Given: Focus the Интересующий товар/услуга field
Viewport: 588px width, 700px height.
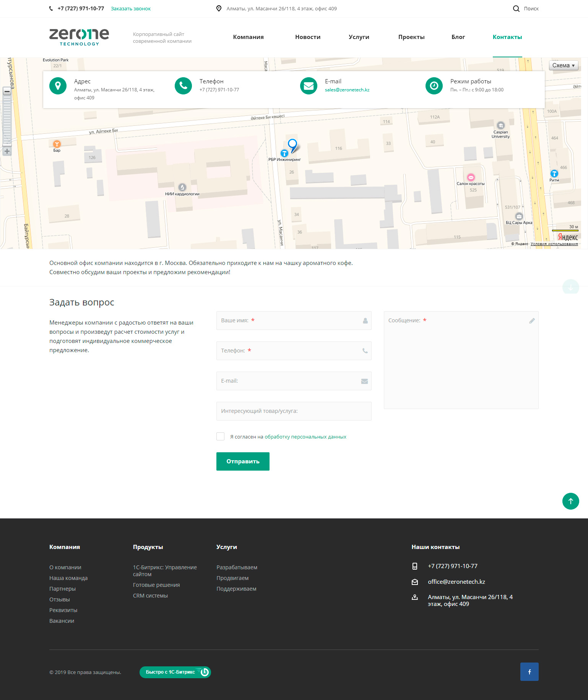Looking at the screenshot, I should pyautogui.click(x=294, y=411).
